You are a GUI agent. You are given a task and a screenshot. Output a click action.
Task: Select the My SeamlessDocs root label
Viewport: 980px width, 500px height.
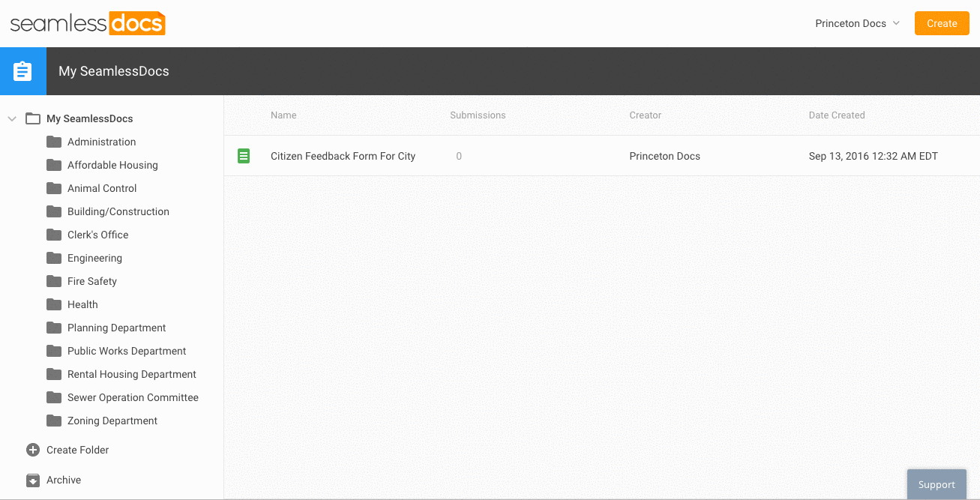[89, 118]
